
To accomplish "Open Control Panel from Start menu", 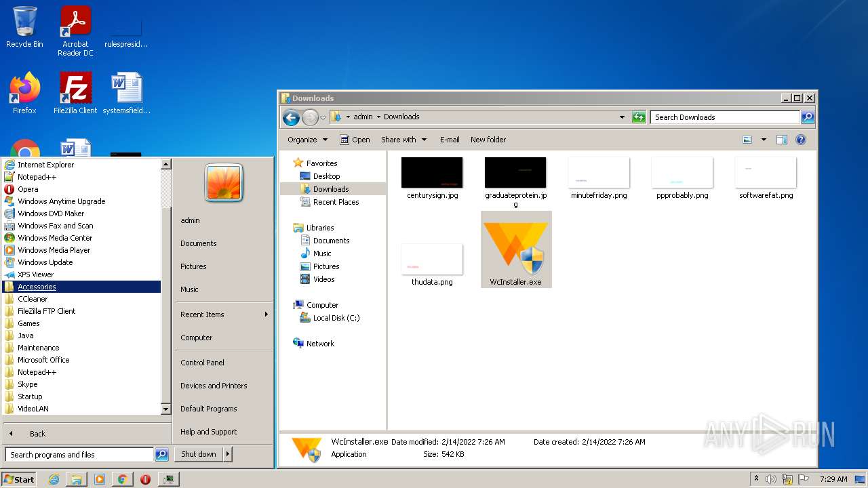I will (x=202, y=363).
